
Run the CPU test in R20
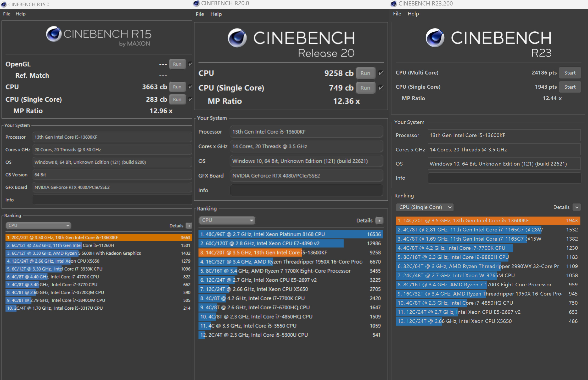point(365,73)
